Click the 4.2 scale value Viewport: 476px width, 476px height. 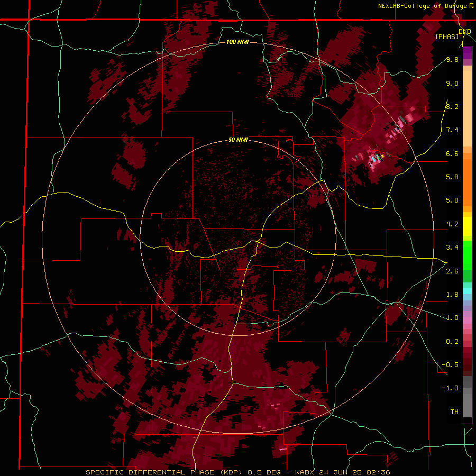[452, 224]
